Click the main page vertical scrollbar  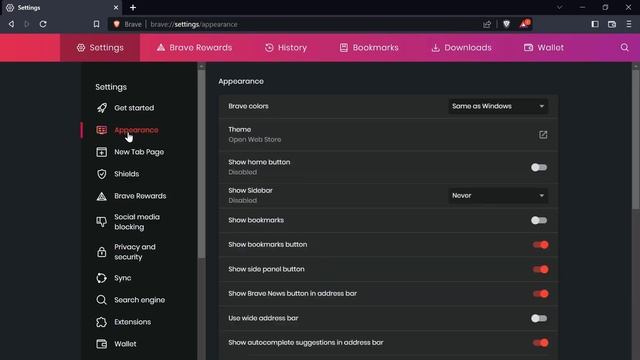point(636,140)
